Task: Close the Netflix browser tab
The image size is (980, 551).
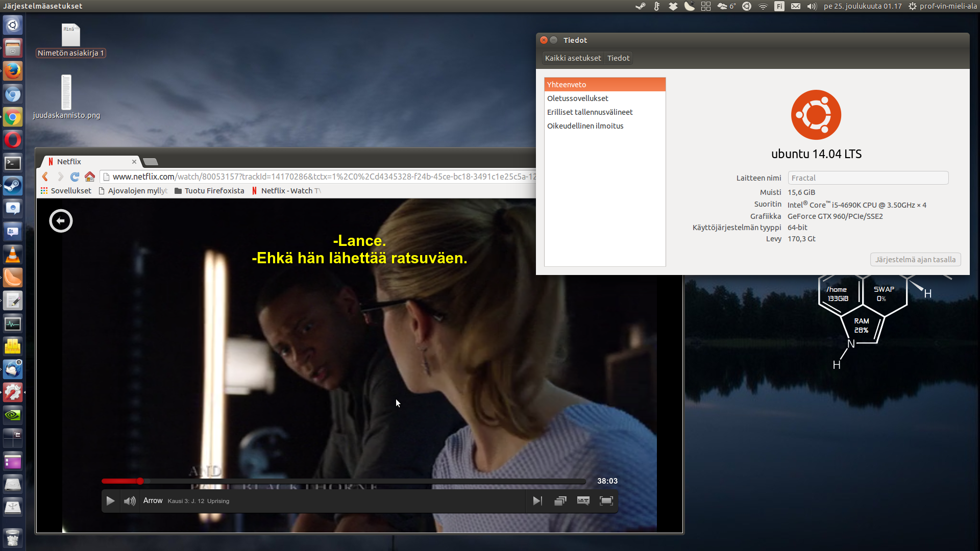Action: (x=134, y=162)
